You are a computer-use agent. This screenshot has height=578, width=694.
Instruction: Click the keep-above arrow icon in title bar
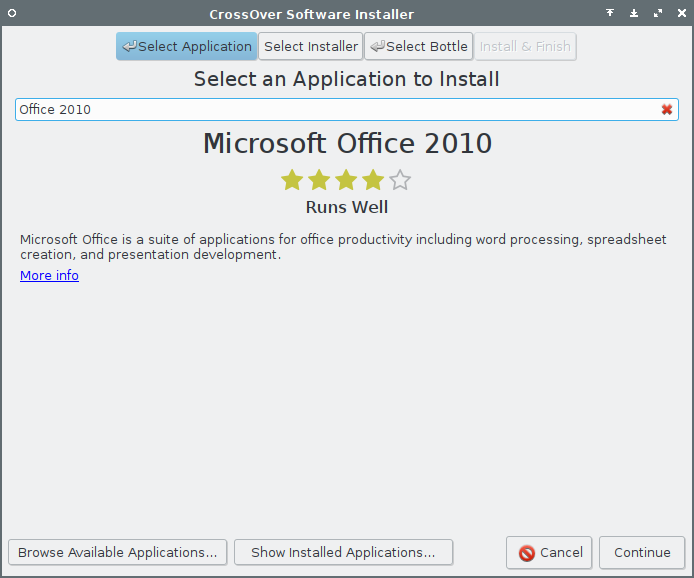tap(610, 13)
